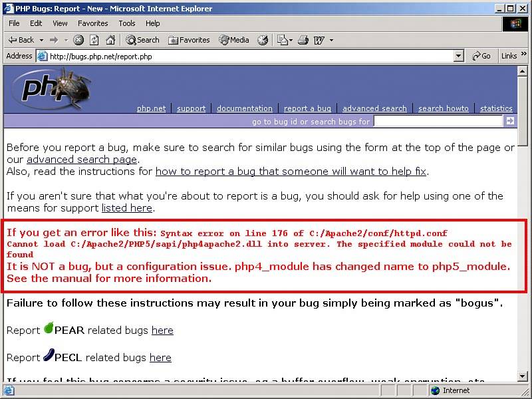Go to the Home page icon
This screenshot has height=399, width=532.
point(110,40)
